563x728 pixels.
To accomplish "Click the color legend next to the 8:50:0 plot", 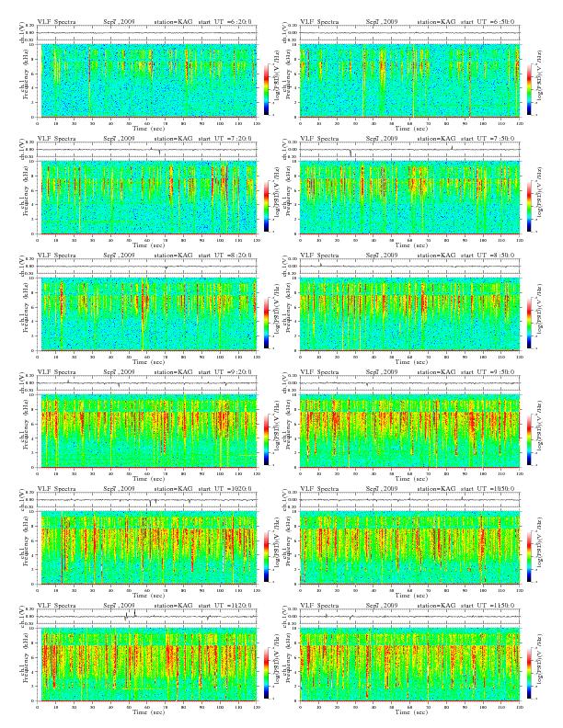I will click(530, 324).
